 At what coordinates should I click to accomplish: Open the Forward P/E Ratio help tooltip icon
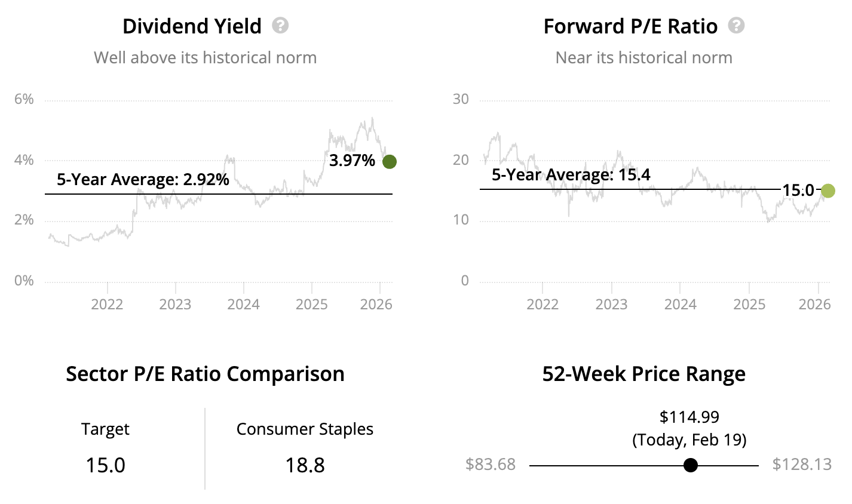(736, 26)
